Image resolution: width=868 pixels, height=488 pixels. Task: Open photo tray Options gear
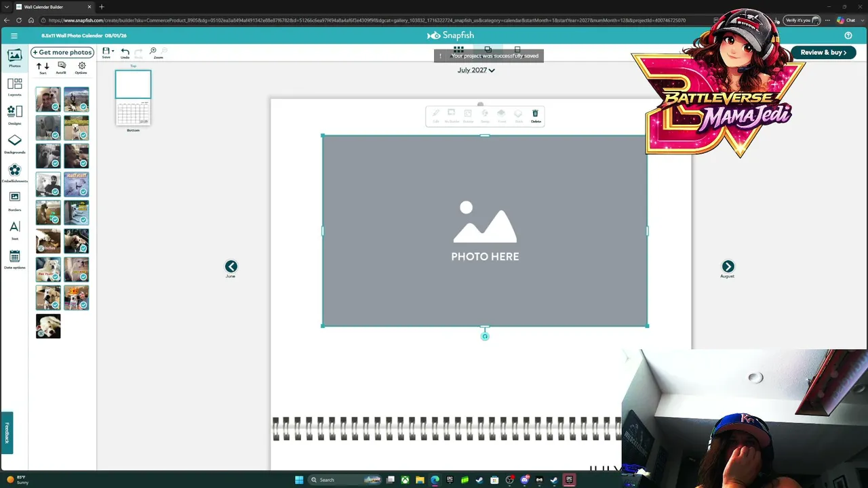pyautogui.click(x=81, y=68)
